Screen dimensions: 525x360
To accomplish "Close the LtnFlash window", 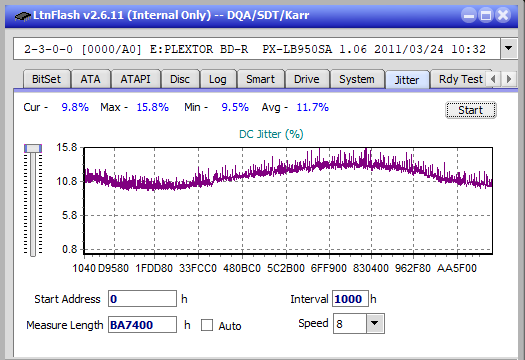I will pyautogui.click(x=503, y=15).
